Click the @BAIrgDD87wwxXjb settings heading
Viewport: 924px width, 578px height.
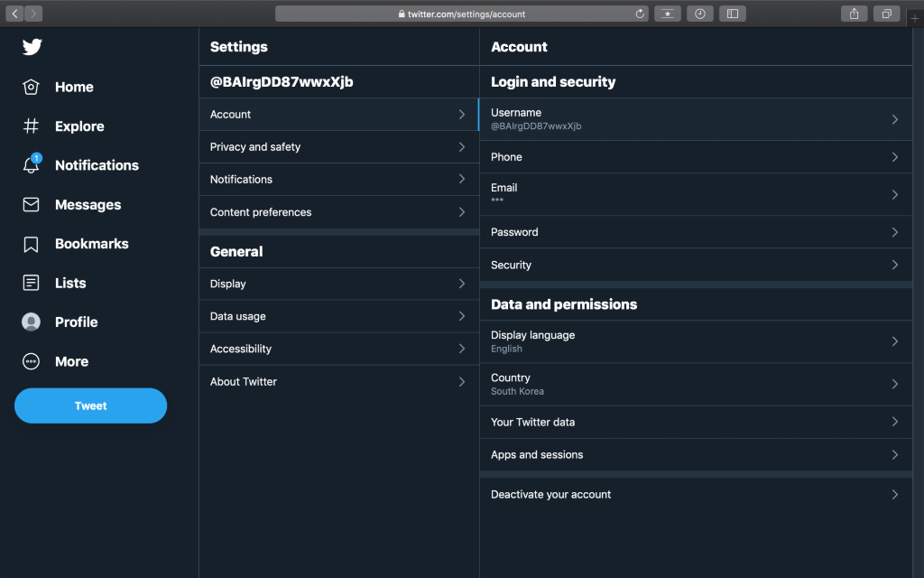[282, 82]
